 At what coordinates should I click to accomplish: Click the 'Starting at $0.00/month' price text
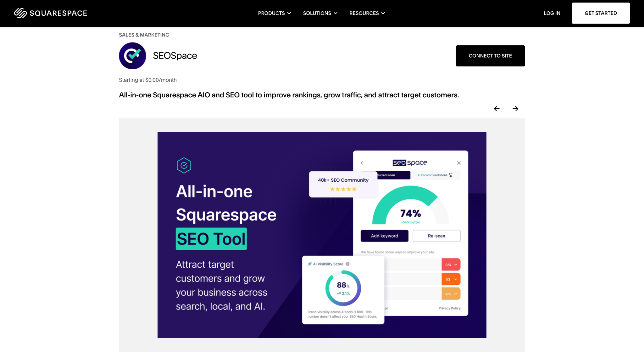point(148,80)
